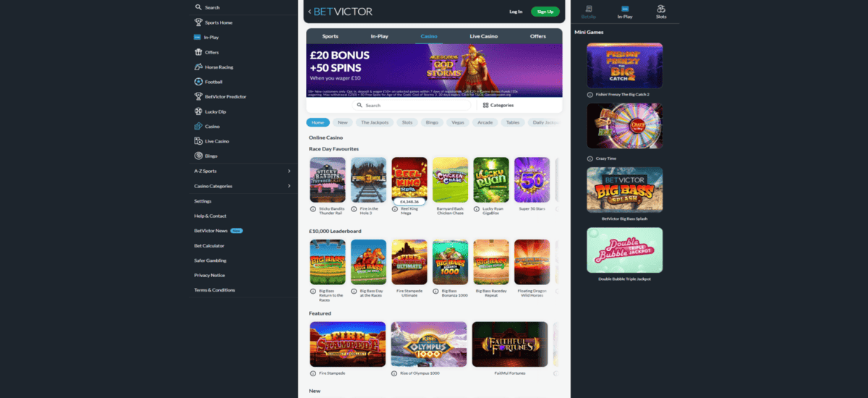This screenshot has height=398, width=868.
Task: Select the Football icon
Action: (x=198, y=82)
